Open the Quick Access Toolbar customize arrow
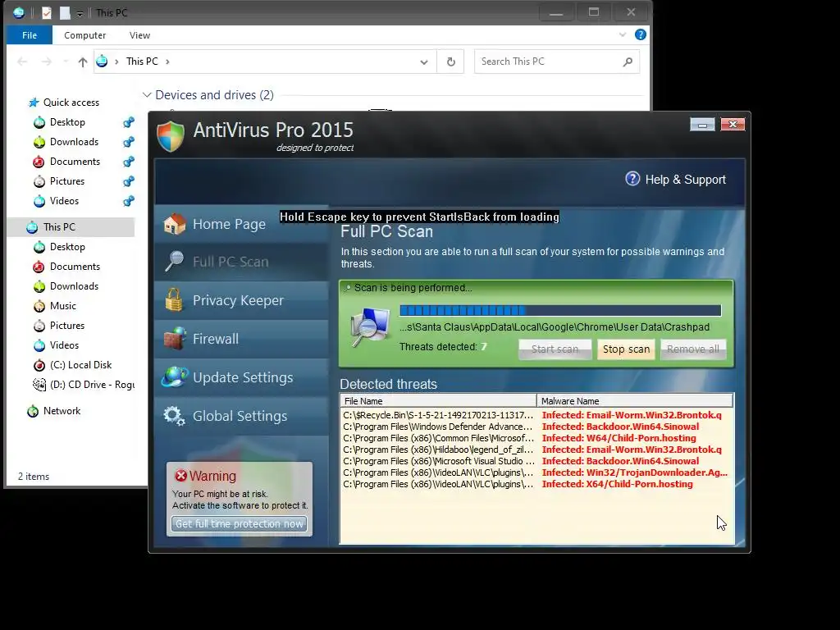The height and width of the screenshot is (630, 840). pos(80,14)
